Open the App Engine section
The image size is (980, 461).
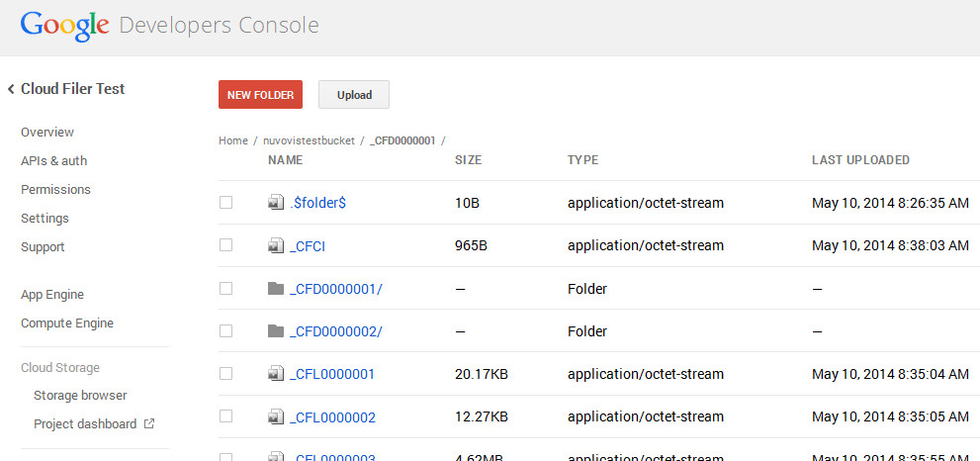pos(51,295)
